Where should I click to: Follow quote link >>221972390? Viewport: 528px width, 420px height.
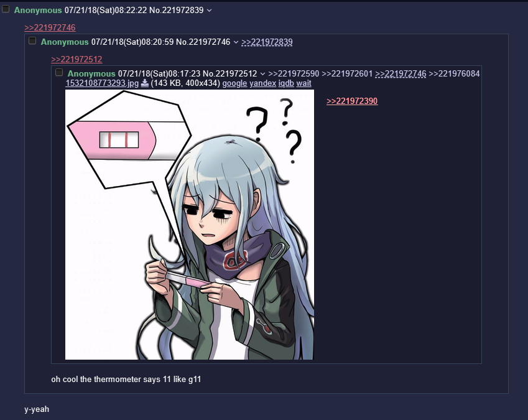pyautogui.click(x=352, y=101)
